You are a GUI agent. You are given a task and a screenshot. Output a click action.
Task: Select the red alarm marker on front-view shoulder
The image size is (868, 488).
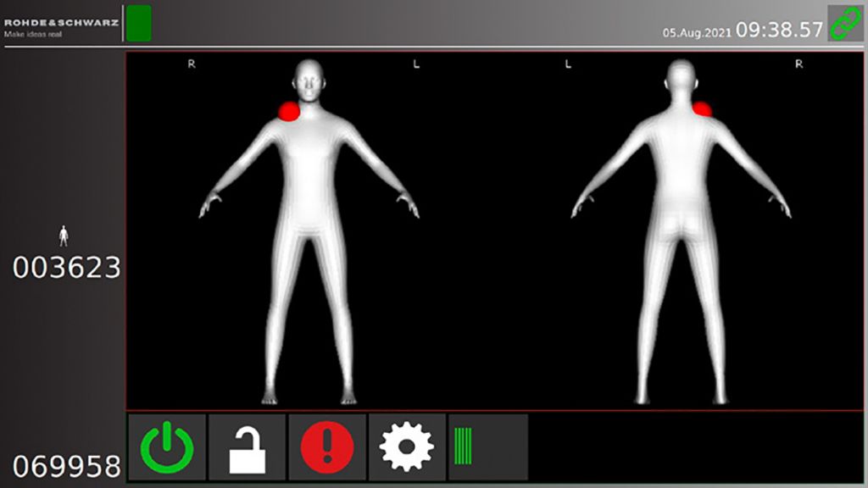289,111
